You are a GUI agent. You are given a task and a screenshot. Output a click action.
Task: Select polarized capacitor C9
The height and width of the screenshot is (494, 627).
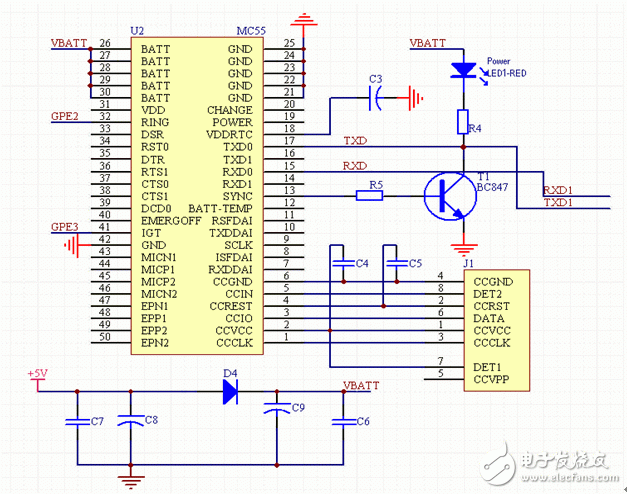click(273, 408)
